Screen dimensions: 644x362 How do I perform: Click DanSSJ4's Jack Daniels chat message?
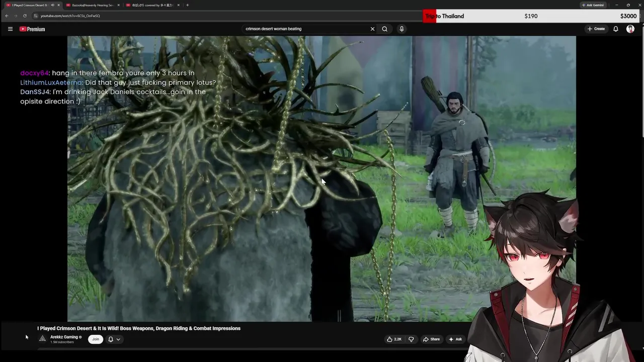(113, 97)
